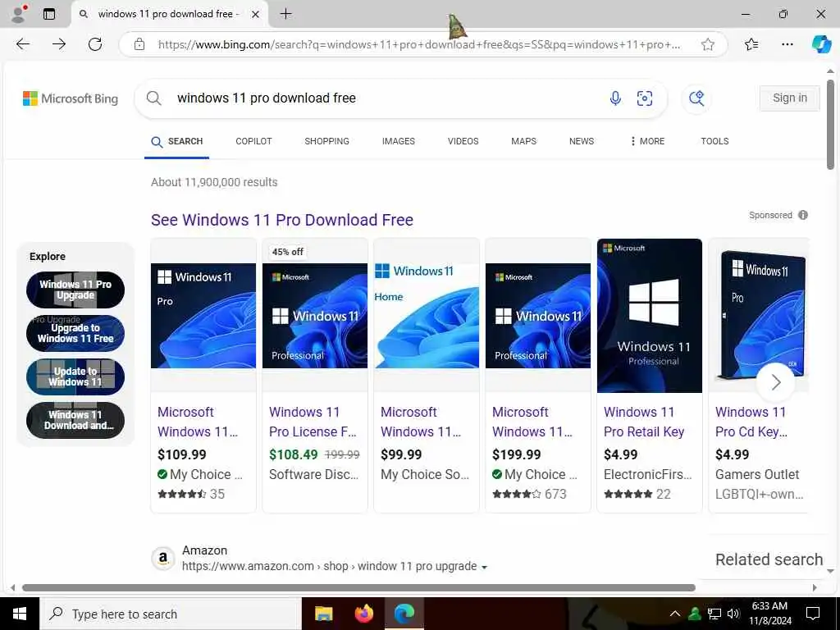Open the Copilot sidebar icon

pos(820,44)
